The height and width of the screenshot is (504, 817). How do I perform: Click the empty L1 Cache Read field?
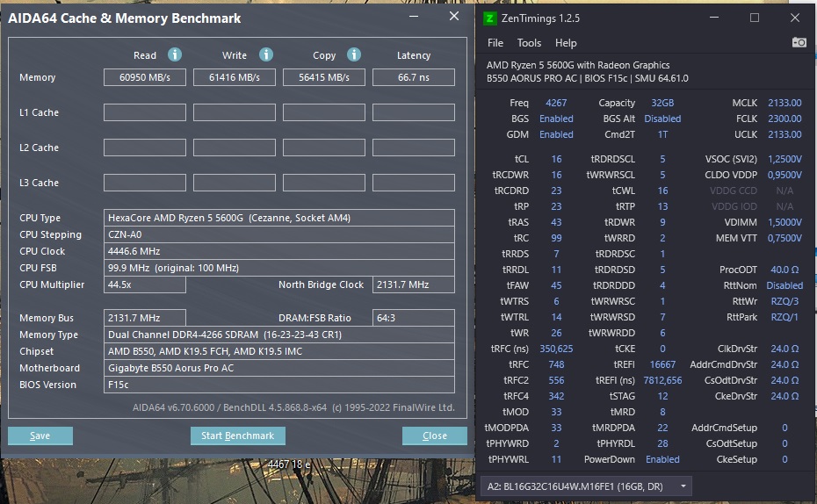(x=145, y=112)
